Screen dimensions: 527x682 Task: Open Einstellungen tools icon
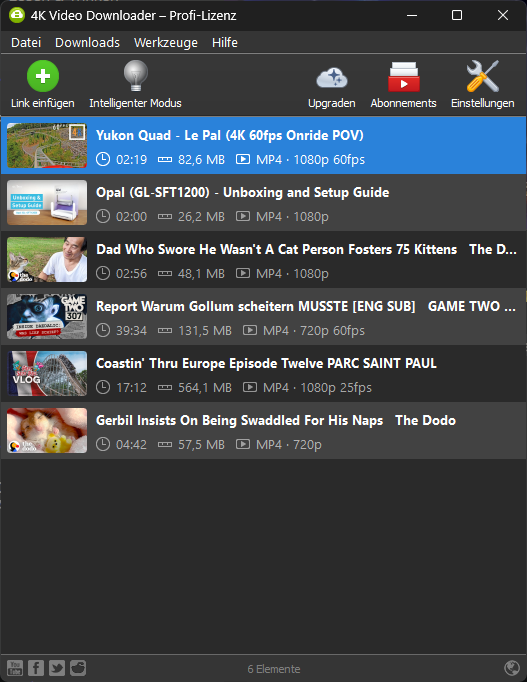coord(483,76)
